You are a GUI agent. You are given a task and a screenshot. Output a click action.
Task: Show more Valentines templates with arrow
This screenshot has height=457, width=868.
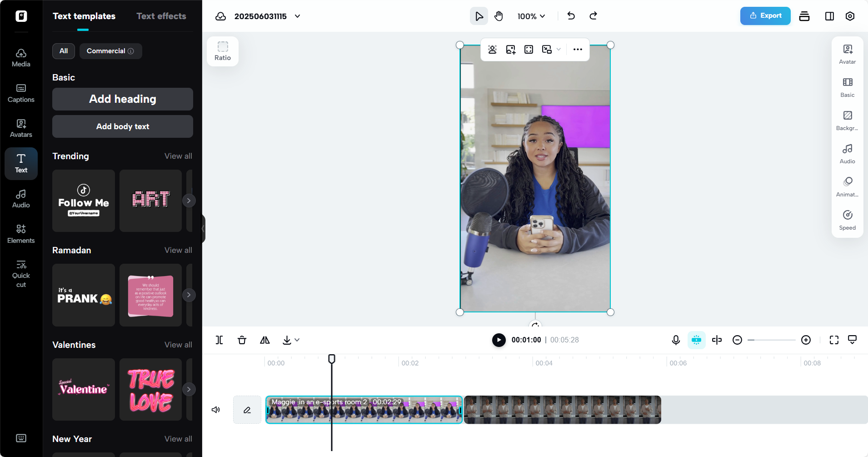189,389
